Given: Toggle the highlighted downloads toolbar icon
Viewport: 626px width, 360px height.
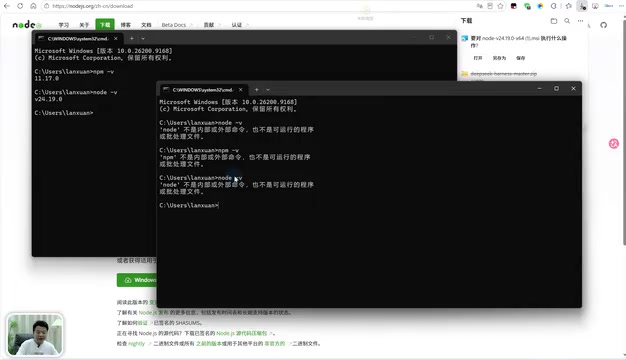Looking at the screenshot, I should pyautogui.click(x=582, y=6).
